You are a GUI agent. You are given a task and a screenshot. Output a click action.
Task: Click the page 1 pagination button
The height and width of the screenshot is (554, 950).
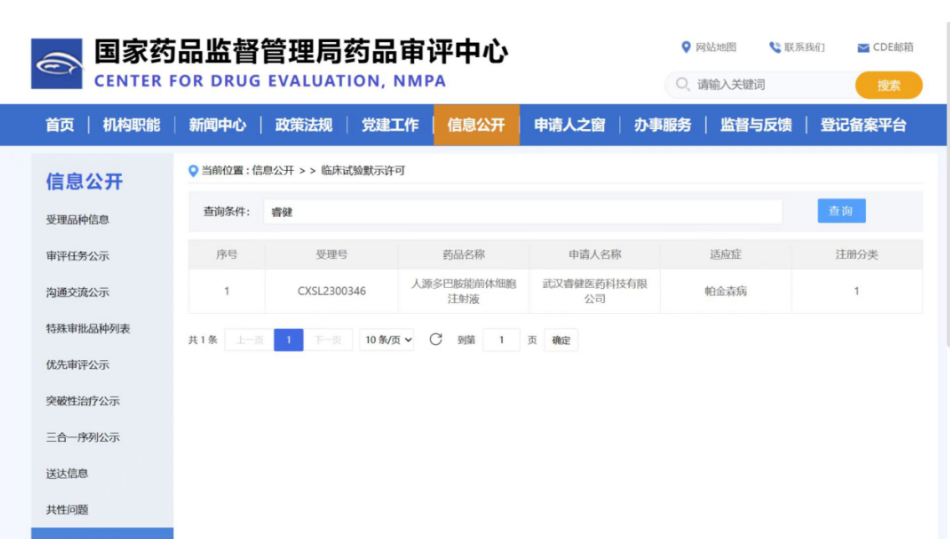(x=288, y=340)
